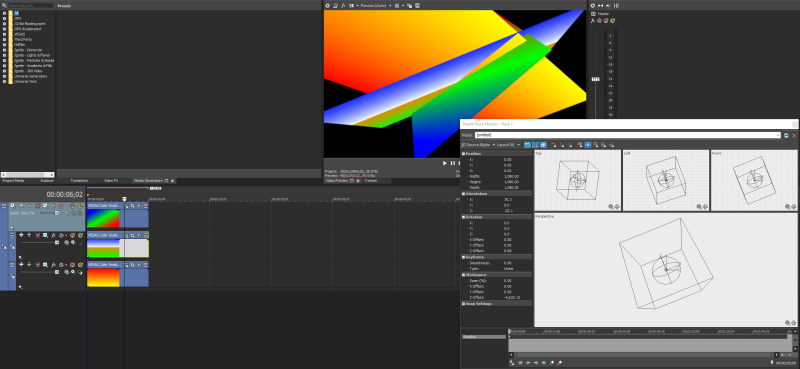
Task: Open Track FX on the top video track
Action: (54, 206)
